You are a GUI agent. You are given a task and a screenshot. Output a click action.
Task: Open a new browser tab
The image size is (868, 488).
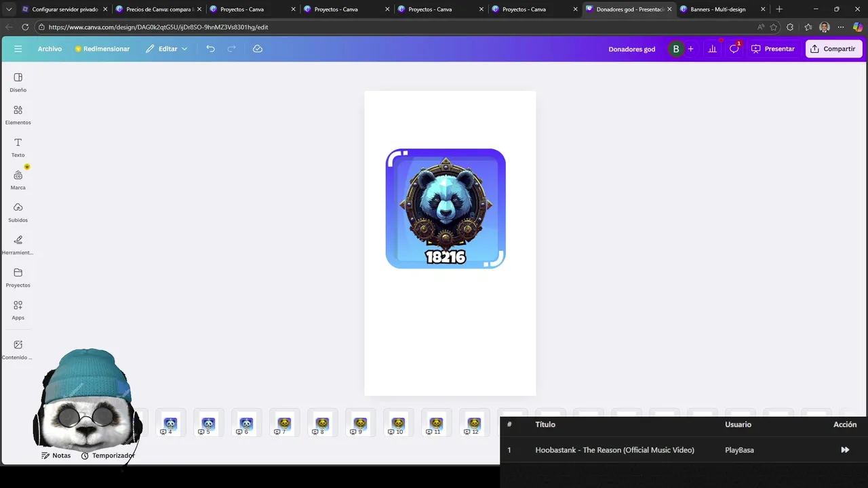[x=779, y=9]
